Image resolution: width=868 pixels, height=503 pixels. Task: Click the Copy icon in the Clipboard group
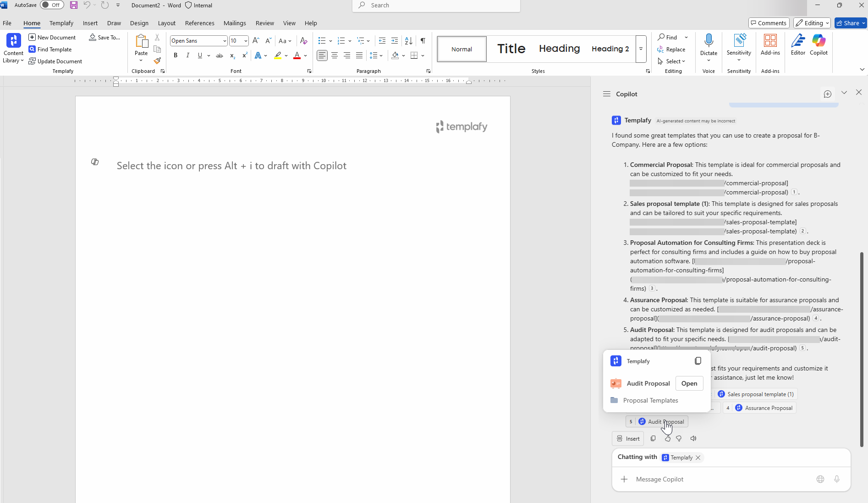(157, 49)
